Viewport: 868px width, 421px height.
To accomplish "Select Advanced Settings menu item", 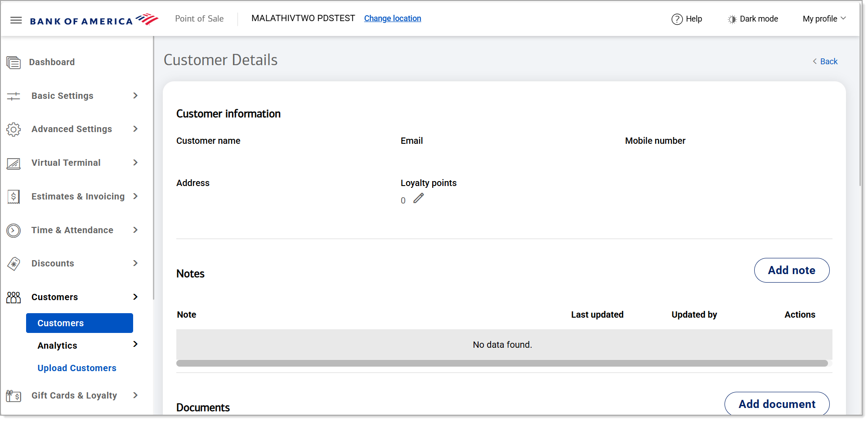I will (x=72, y=129).
